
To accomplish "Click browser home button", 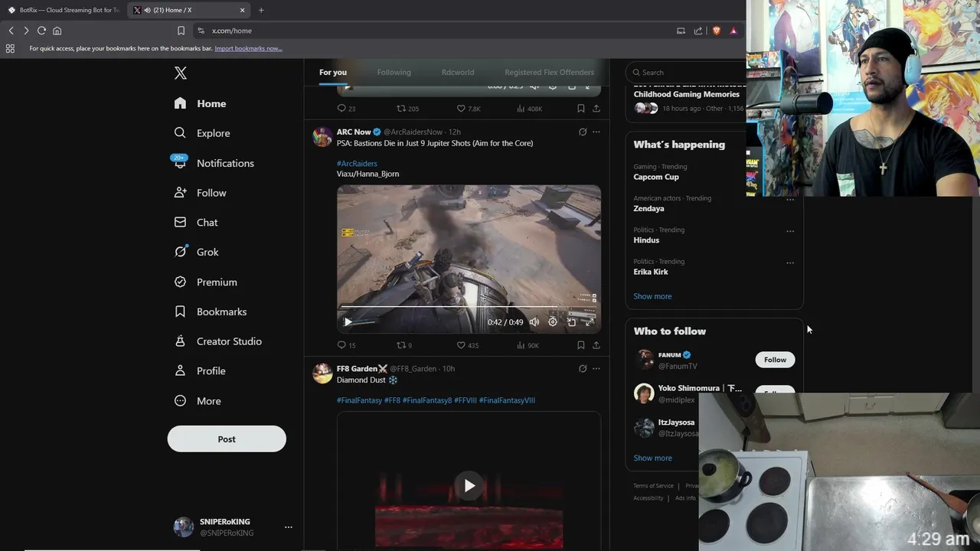I will (57, 31).
